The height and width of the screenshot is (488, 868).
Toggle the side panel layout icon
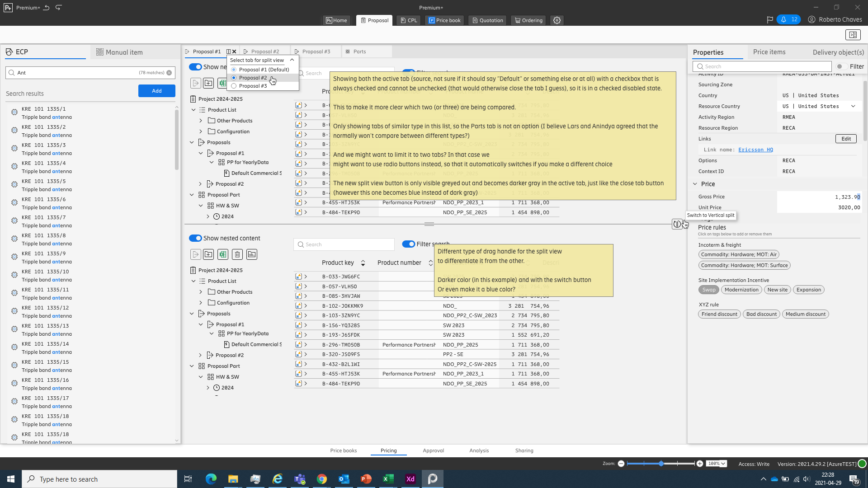pos(853,35)
